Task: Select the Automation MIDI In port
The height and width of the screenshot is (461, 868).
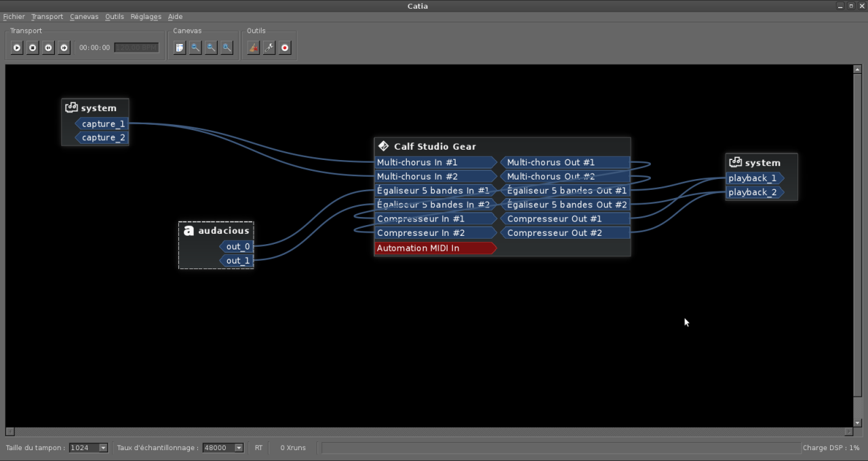Action: [x=436, y=248]
